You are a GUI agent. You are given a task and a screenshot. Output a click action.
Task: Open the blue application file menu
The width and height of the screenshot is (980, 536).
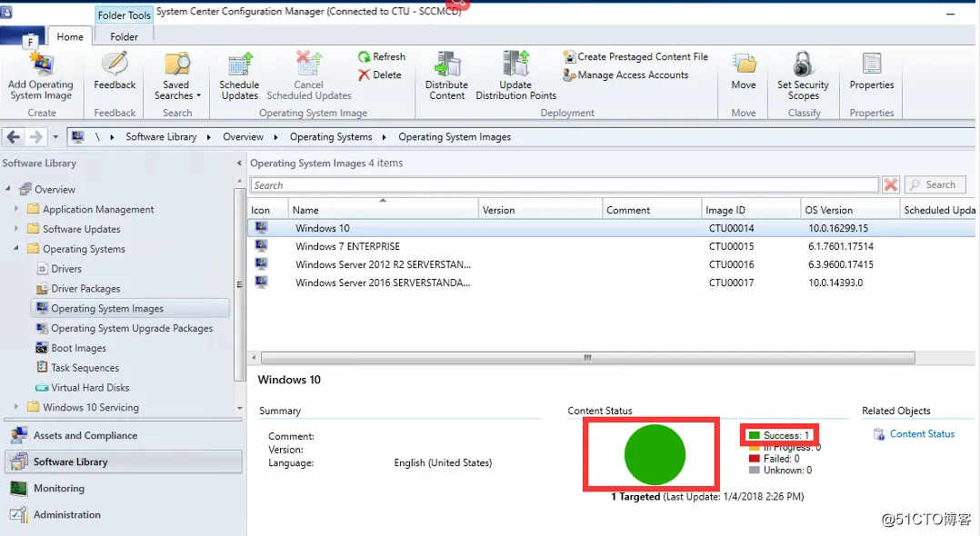[x=23, y=37]
